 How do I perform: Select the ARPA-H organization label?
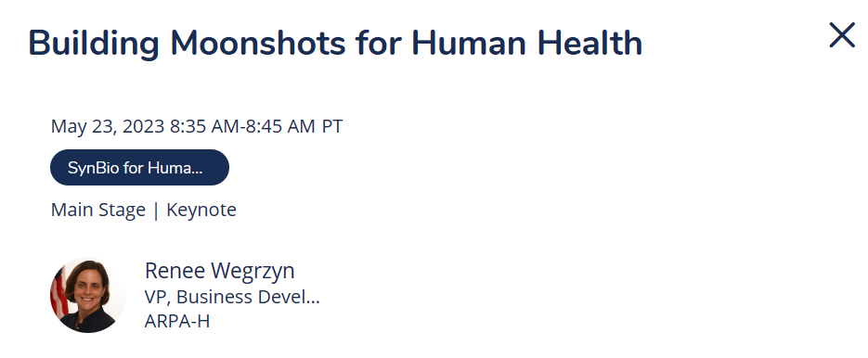point(177,321)
